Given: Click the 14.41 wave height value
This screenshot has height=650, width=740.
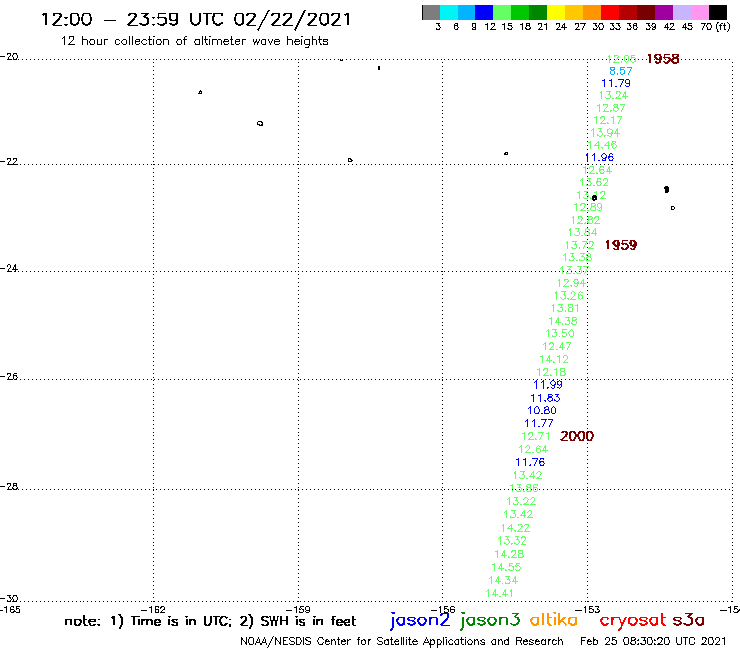Looking at the screenshot, I should pyautogui.click(x=499, y=593).
